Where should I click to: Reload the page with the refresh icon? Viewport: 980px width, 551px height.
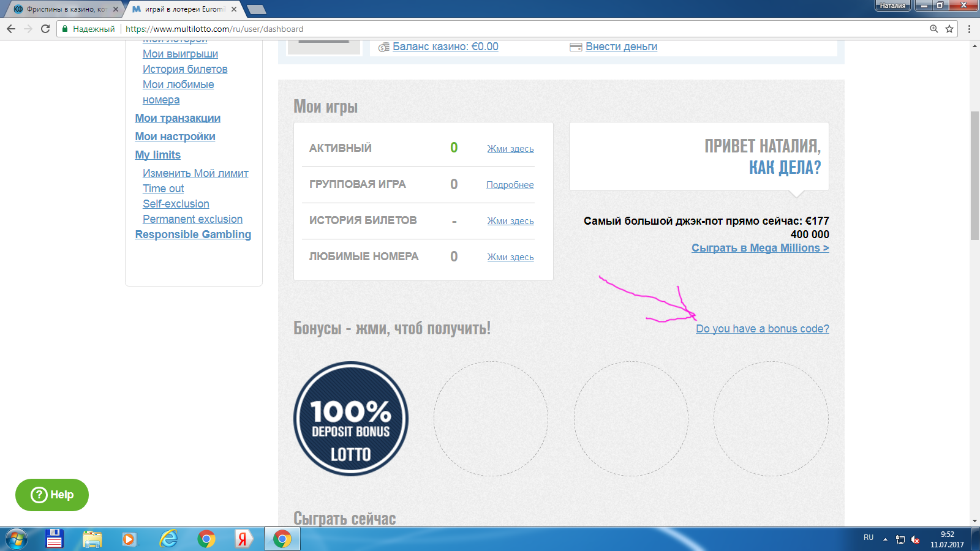click(45, 29)
